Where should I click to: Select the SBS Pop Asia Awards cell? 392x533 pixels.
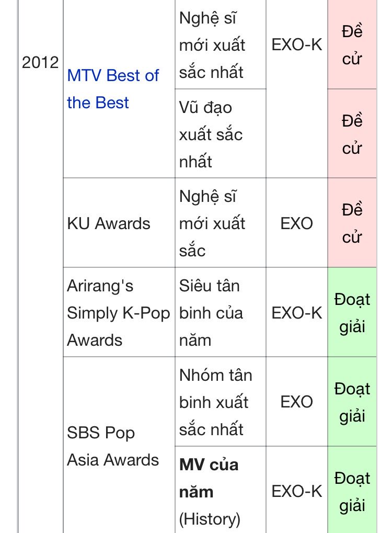pyautogui.click(x=112, y=446)
